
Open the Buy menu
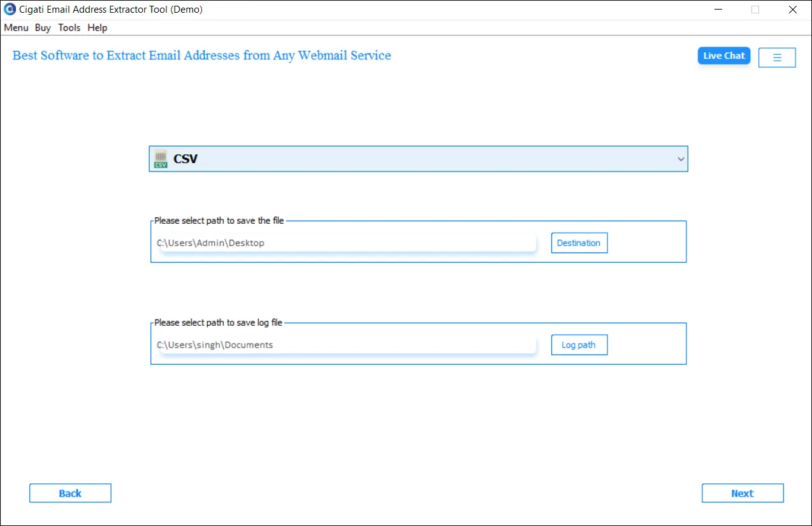pyautogui.click(x=43, y=27)
